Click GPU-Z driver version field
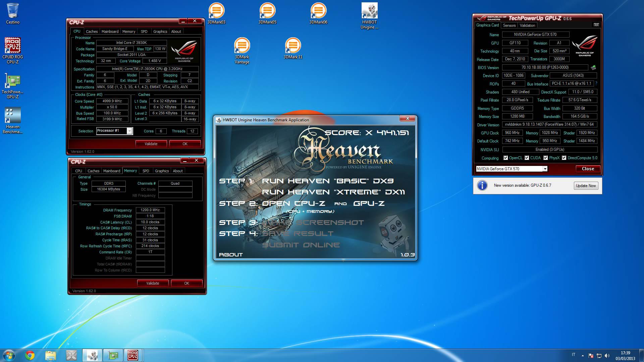The image size is (644, 362). [x=549, y=124]
